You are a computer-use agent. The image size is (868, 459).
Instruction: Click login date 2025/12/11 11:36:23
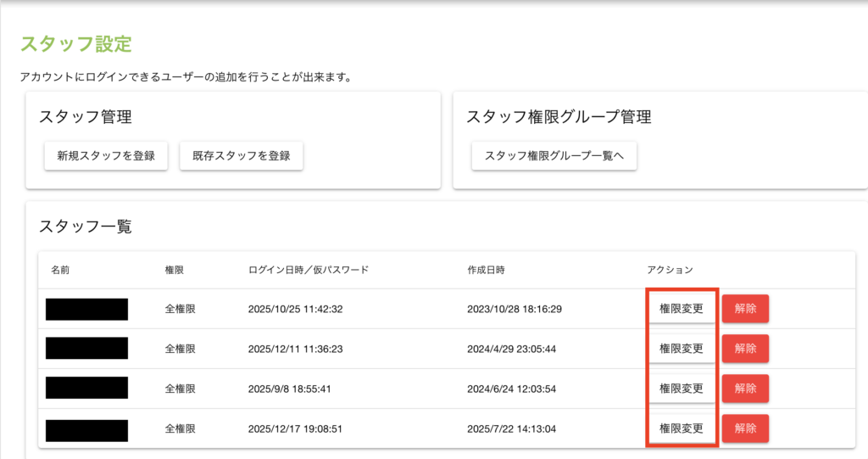coord(295,349)
